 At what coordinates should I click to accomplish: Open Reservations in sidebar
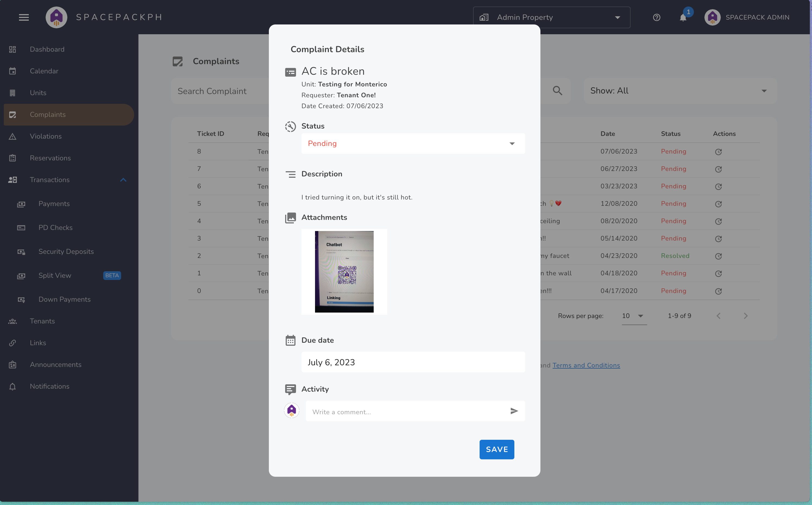click(x=69, y=158)
